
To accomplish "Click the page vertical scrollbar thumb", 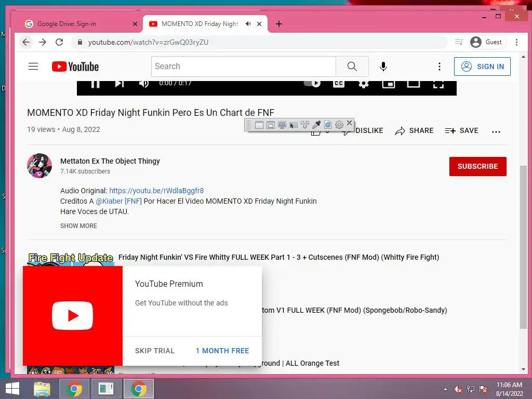I will (523, 246).
